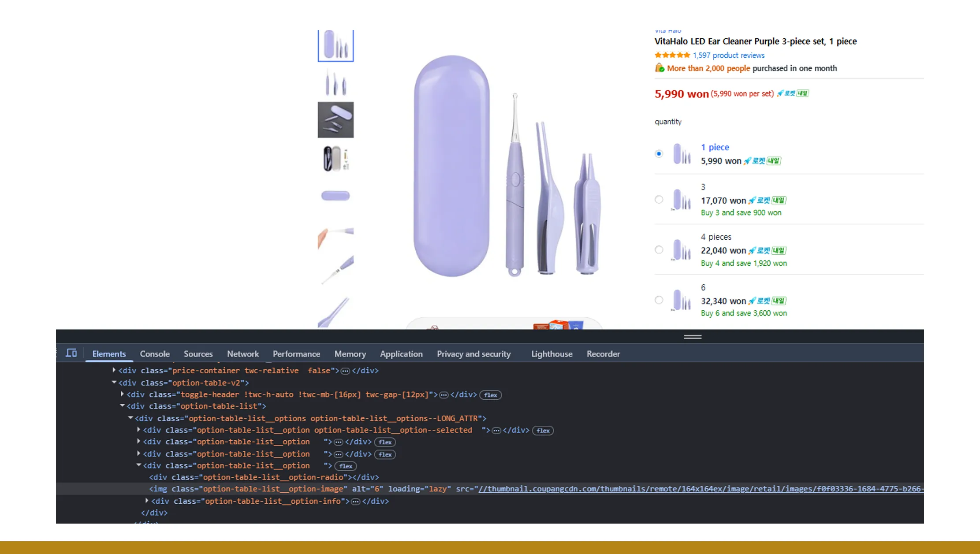Collapse the option-table-list__options div

130,418
